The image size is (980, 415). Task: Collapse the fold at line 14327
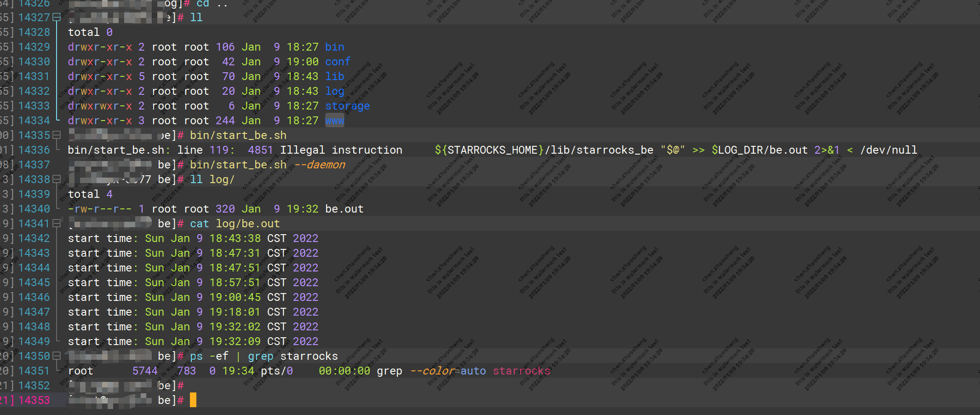coord(57,17)
